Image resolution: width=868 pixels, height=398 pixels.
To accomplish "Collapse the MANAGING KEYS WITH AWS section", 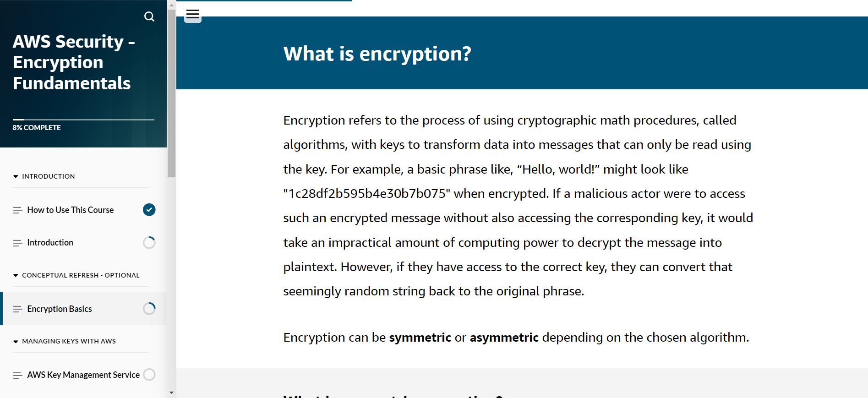I will (15, 341).
